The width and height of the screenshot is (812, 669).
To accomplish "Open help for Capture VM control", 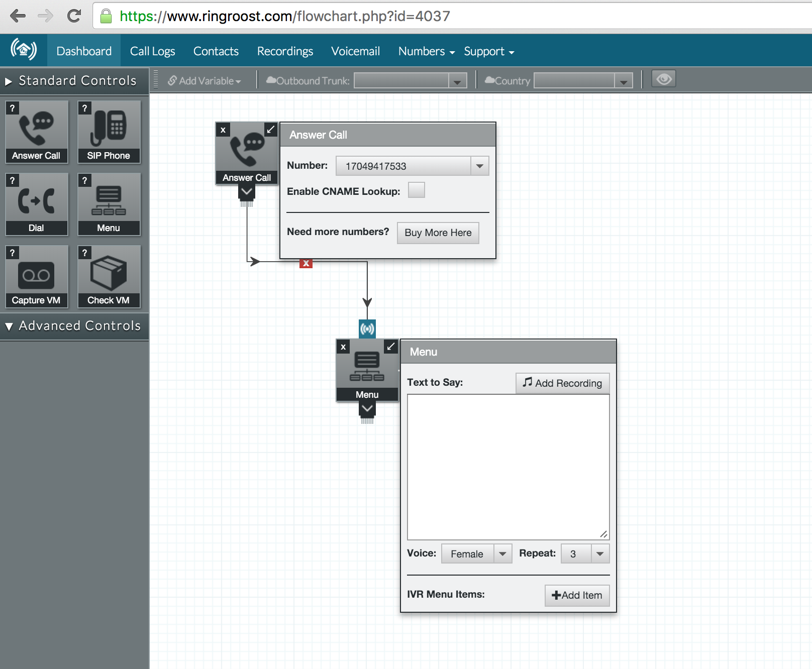I will [x=12, y=253].
